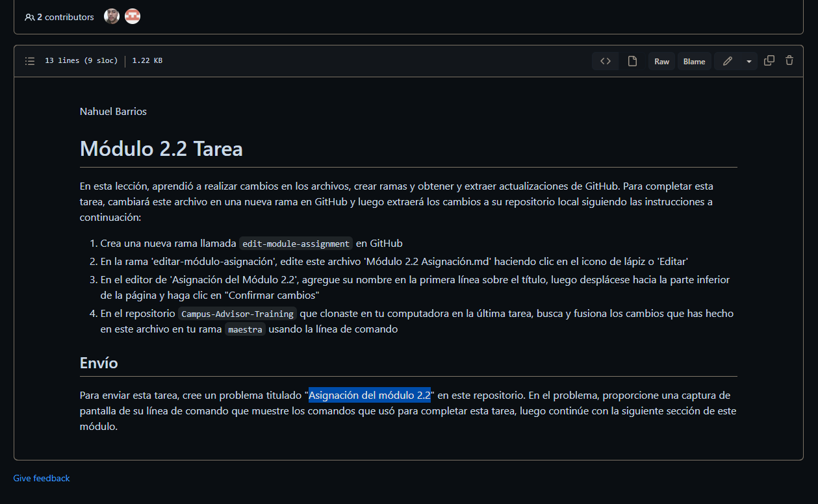The image size is (818, 504).
Task: Click the 'Campus-Advisor-Training' inline code
Action: [x=237, y=314]
